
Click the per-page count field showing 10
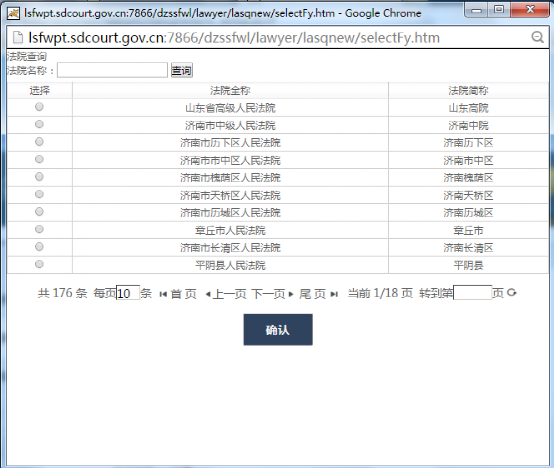[128, 293]
